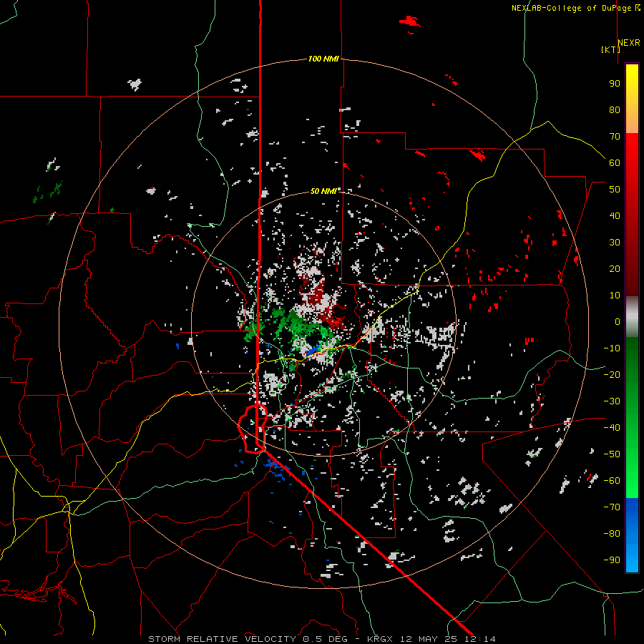Click the 12:14 scan time text

click(x=479, y=639)
